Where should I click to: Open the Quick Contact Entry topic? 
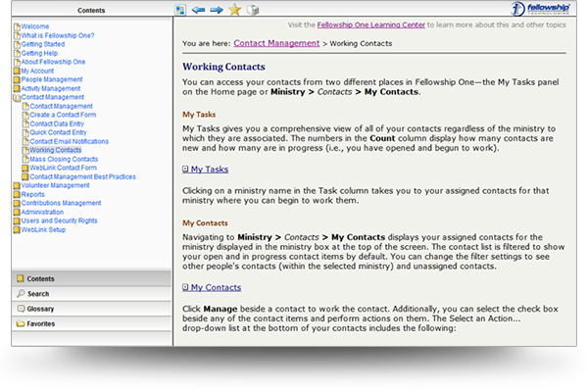(x=58, y=132)
